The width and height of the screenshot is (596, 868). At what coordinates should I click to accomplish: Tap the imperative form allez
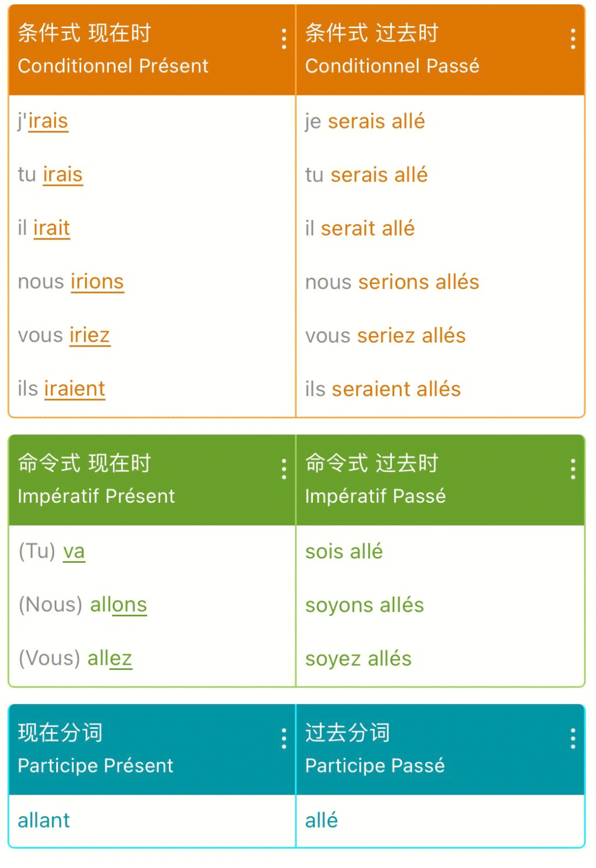(x=110, y=658)
